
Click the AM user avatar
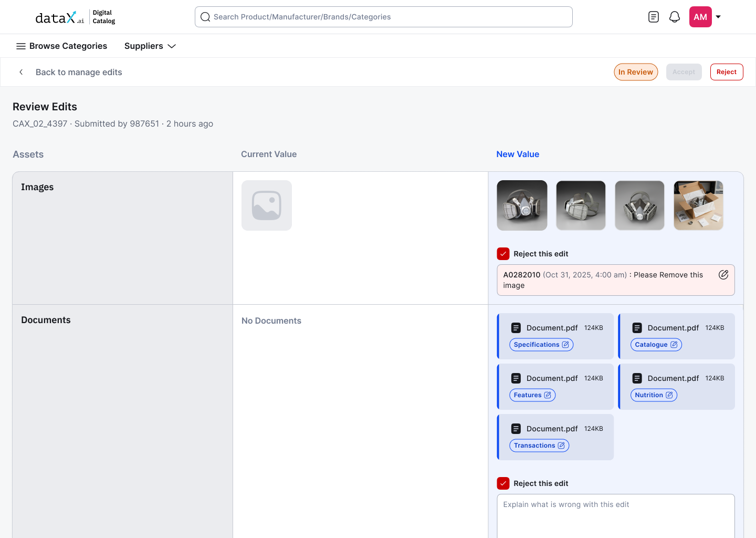[700, 17]
